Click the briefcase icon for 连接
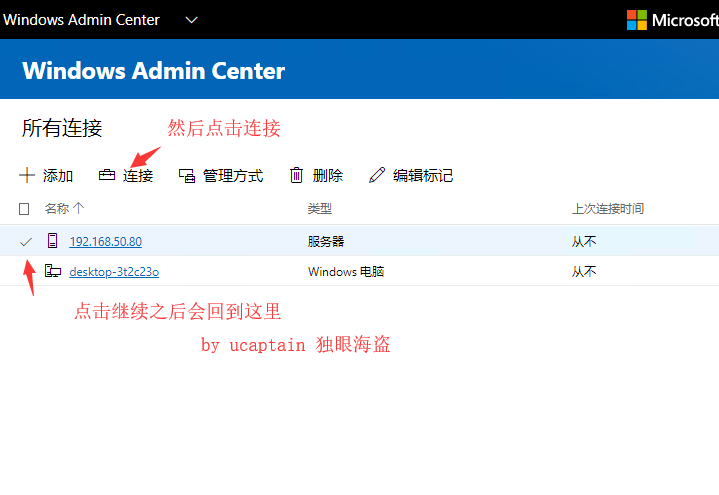The width and height of the screenshot is (719, 495). click(107, 175)
